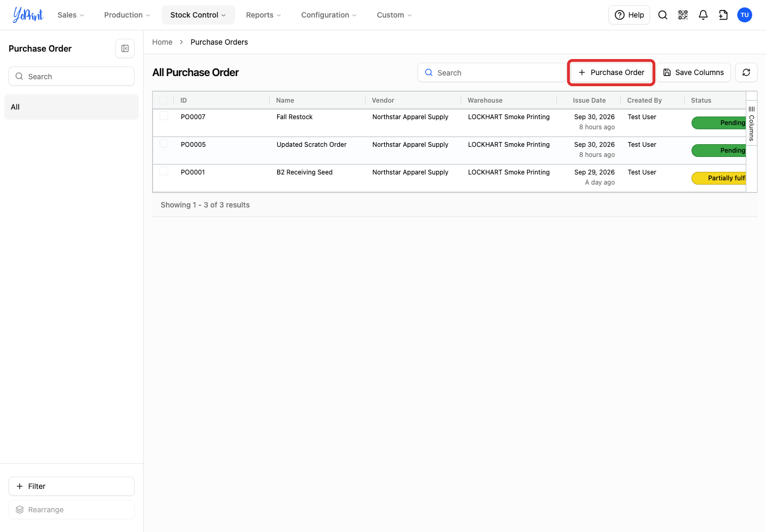Open the Columns side panel
The width and height of the screenshot is (766, 532).
coord(752,123)
